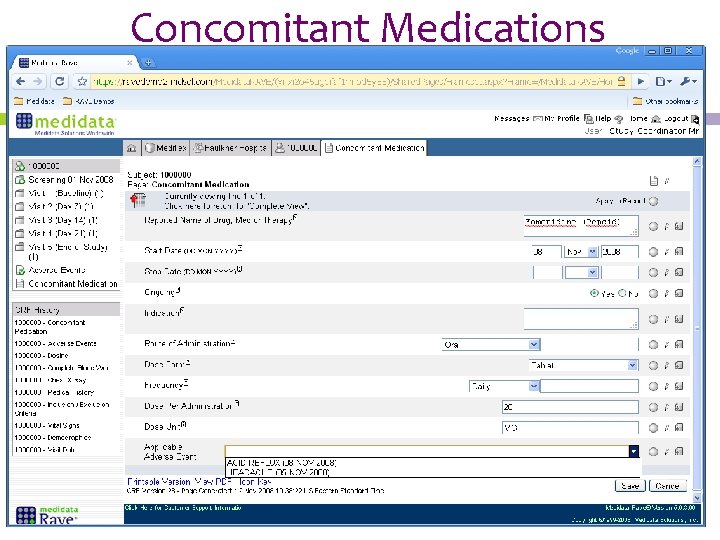Open audit icon for Reported Name row

[x=679, y=226]
